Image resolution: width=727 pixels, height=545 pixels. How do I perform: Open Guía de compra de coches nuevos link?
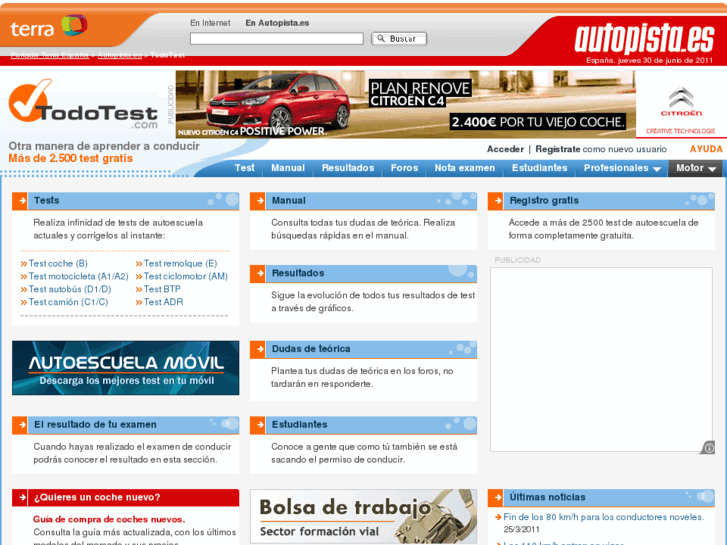(x=109, y=519)
